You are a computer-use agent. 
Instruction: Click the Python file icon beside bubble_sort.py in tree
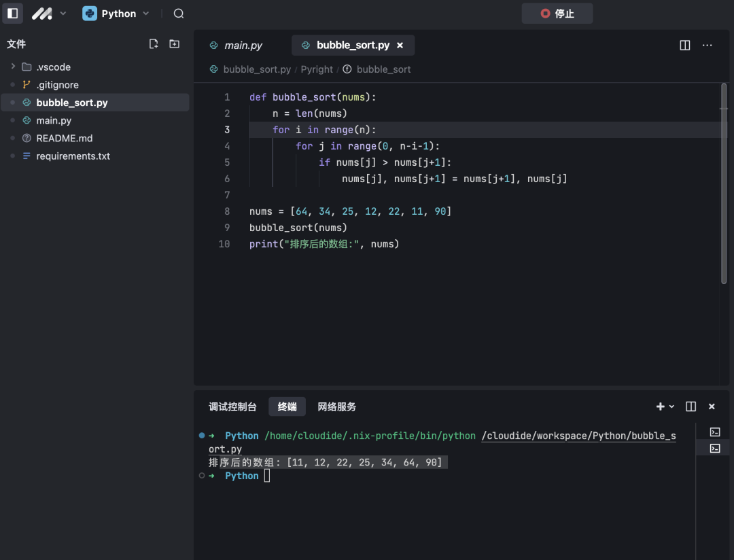(x=27, y=103)
